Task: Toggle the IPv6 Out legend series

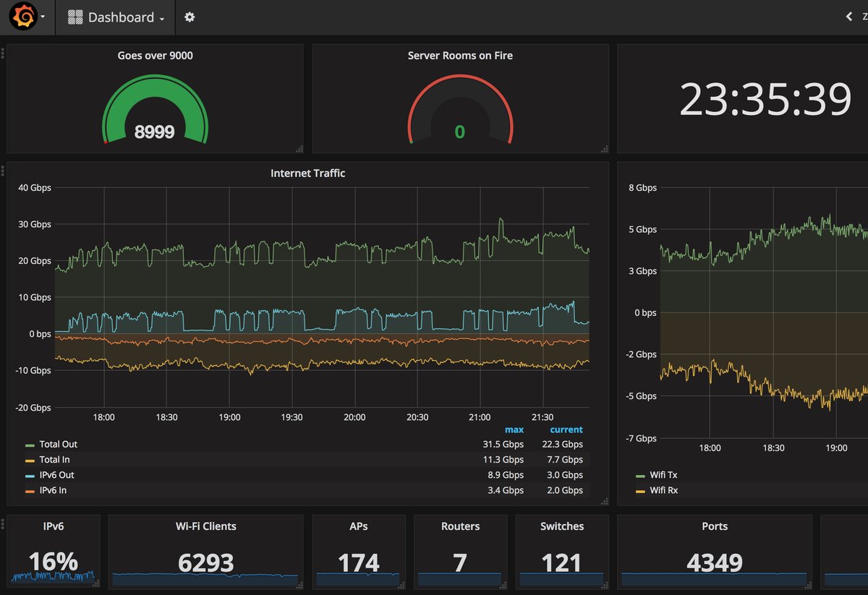Action: [x=56, y=475]
